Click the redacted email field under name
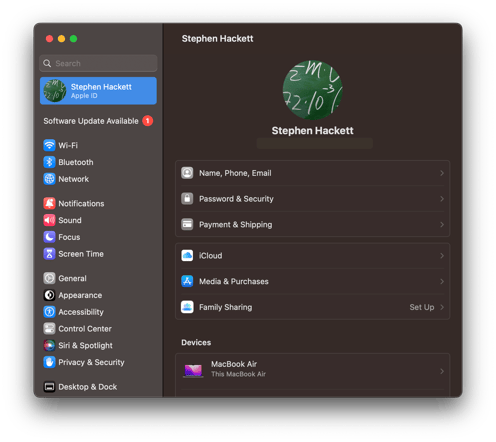The height and width of the screenshot is (442, 496). pyautogui.click(x=315, y=143)
